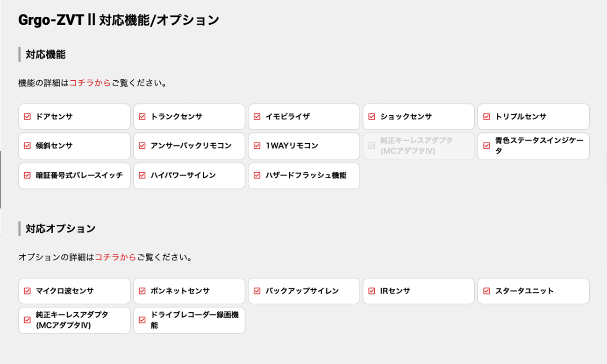Toggle the トランクセンサ checkbox
The width and height of the screenshot is (607, 364).
click(142, 117)
